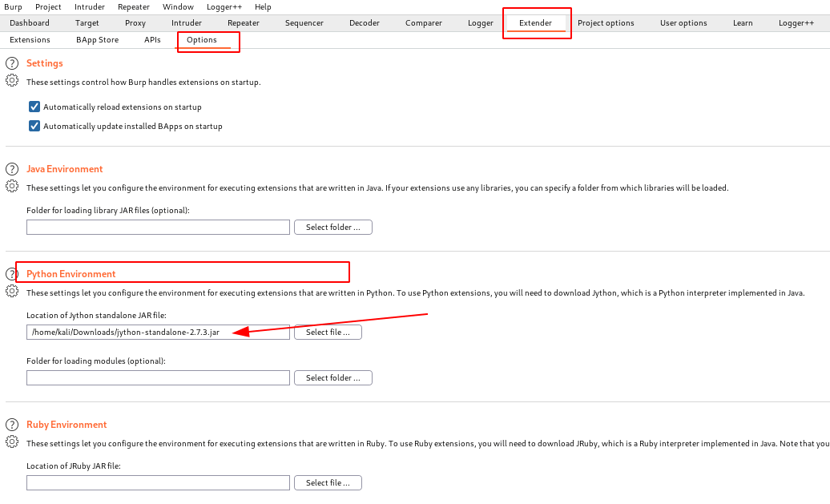Focus the Java library JAR folder field

click(159, 227)
